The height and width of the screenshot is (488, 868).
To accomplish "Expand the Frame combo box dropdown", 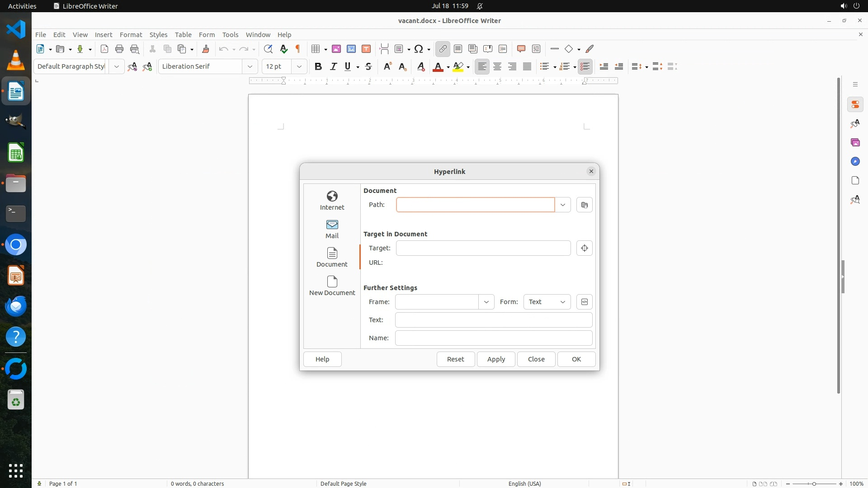I will (x=486, y=302).
